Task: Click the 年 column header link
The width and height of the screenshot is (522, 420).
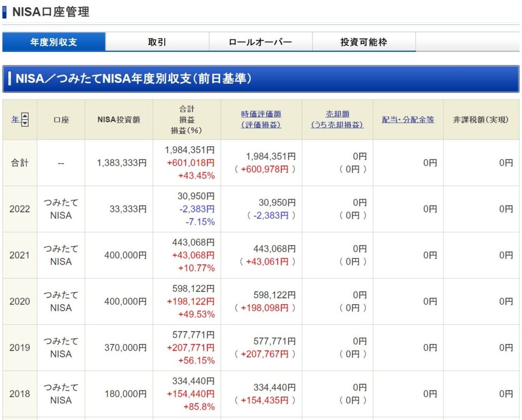Action: click(x=15, y=120)
